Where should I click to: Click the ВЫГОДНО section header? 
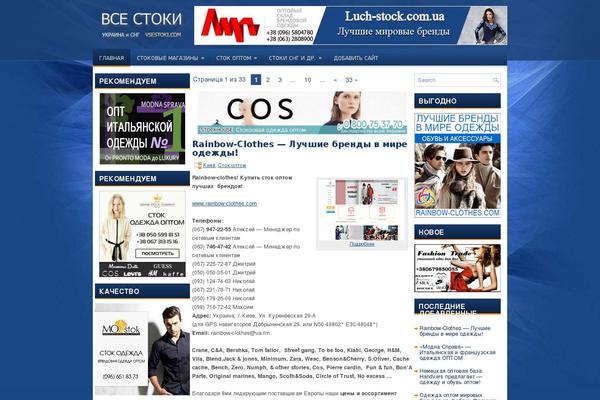click(x=457, y=101)
